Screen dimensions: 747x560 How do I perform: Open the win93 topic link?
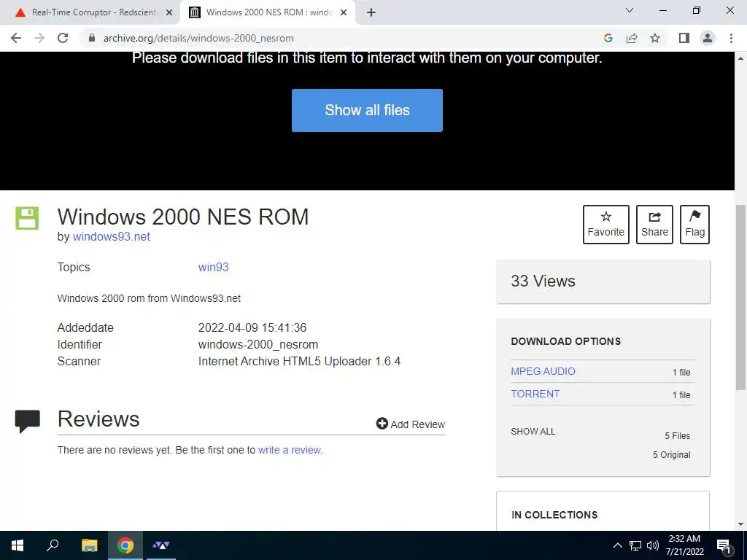pyautogui.click(x=214, y=267)
